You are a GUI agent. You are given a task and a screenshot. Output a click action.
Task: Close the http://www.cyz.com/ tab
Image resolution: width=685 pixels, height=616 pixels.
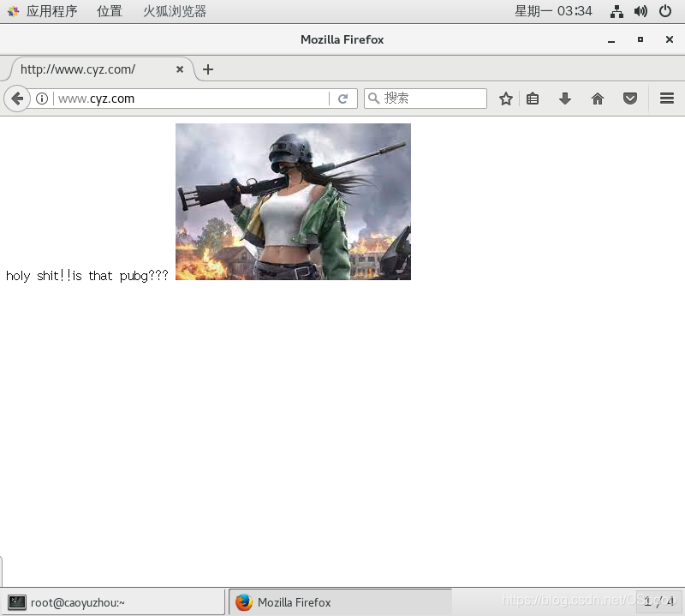180,69
